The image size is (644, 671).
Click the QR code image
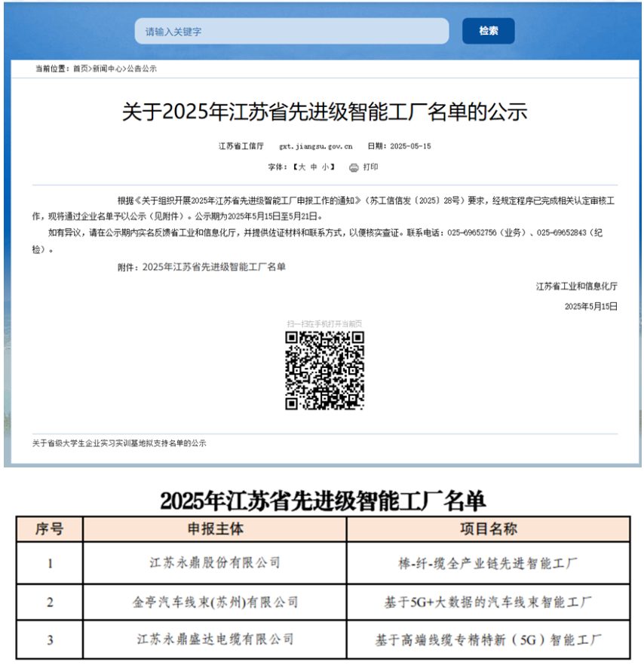click(324, 371)
